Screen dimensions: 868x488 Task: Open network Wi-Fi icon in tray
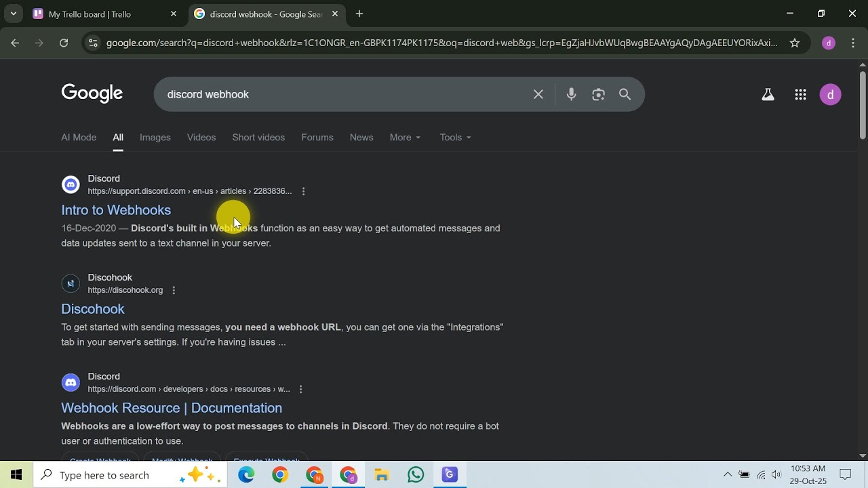pyautogui.click(x=761, y=474)
